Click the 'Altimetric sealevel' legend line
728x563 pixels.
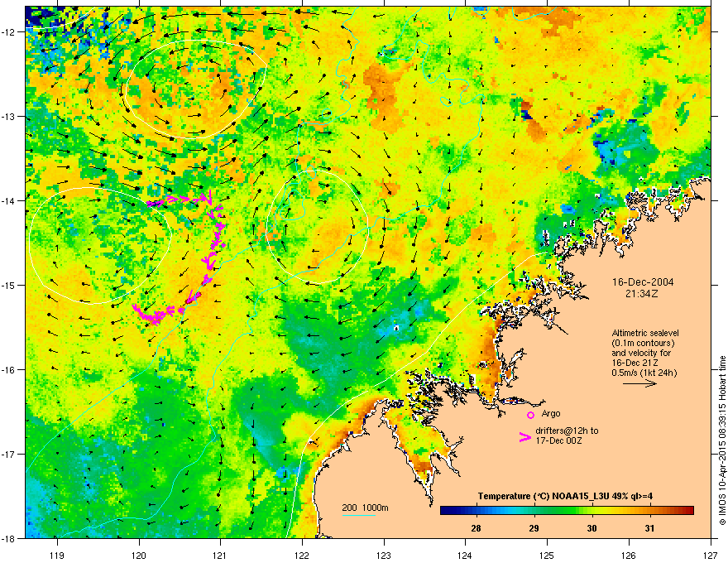(x=645, y=333)
